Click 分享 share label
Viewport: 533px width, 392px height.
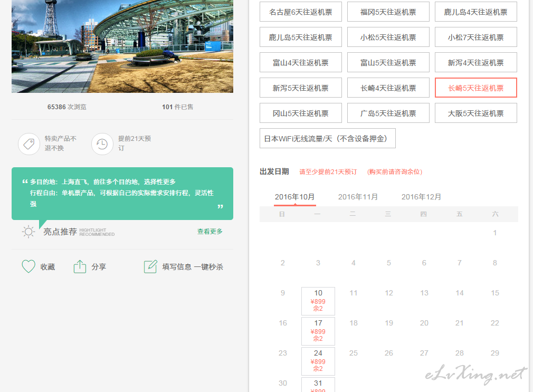(x=99, y=267)
